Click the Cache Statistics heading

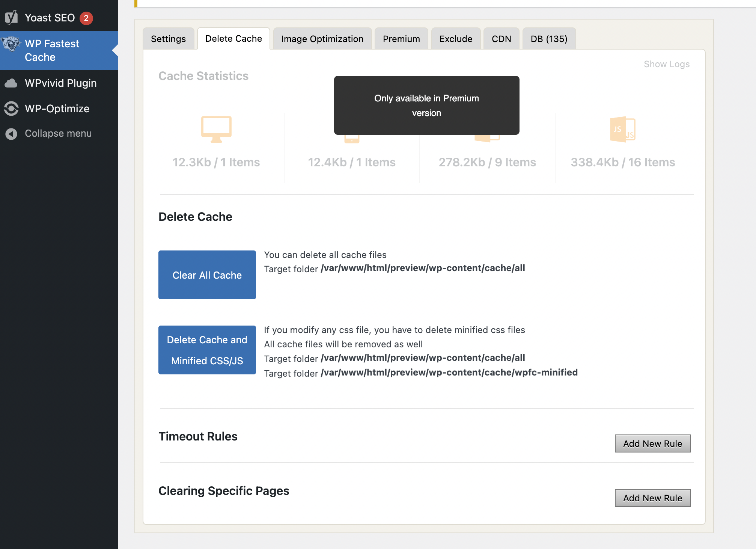(x=203, y=76)
